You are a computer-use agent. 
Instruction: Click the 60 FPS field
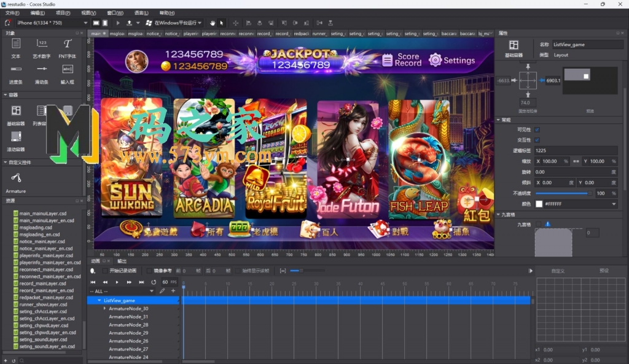[x=169, y=282]
